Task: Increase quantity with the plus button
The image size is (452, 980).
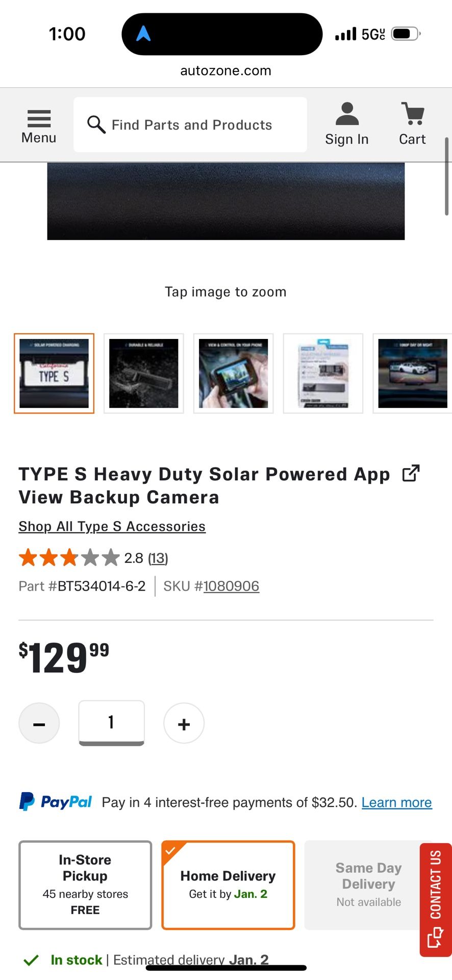Action: click(x=184, y=723)
